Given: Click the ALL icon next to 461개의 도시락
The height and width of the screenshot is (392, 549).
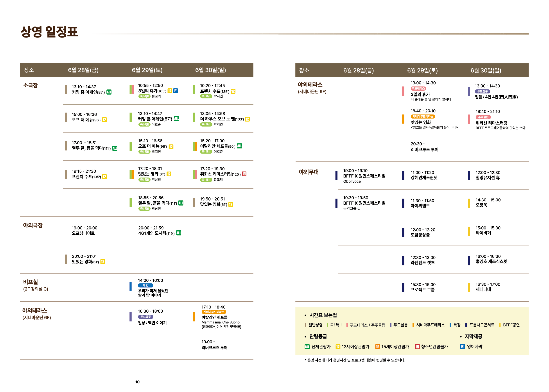Looking at the screenshot, I should 179,233.
